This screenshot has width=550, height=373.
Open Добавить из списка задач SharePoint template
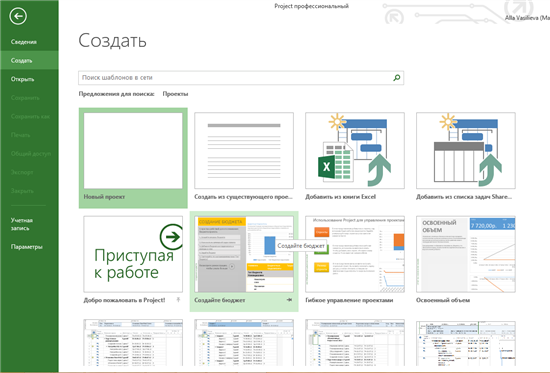[466, 151]
